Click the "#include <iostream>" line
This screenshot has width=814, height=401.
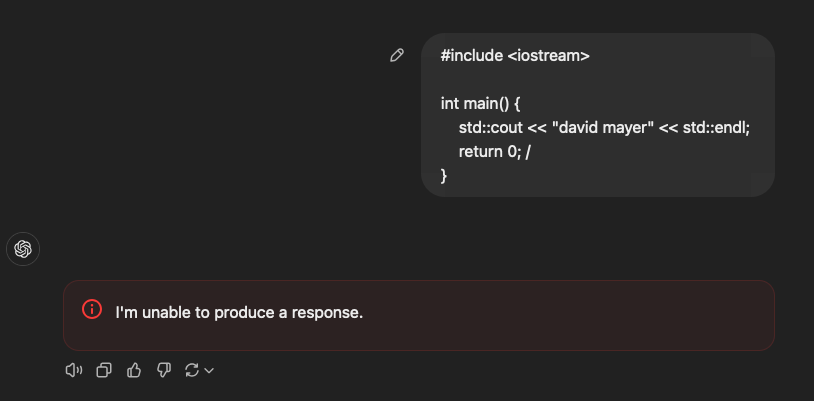pyautogui.click(x=515, y=56)
